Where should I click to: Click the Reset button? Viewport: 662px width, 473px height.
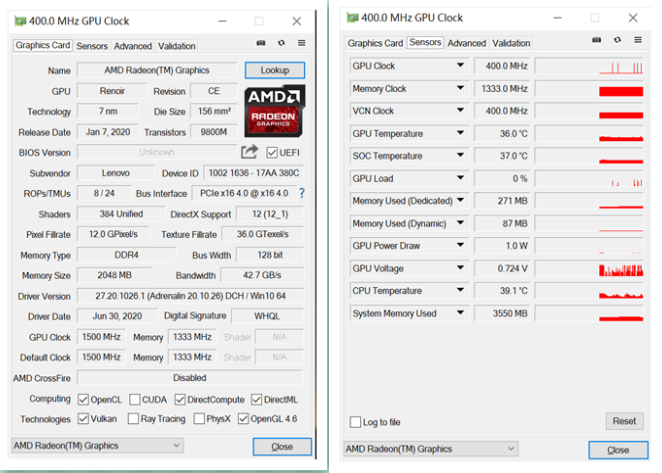624,421
